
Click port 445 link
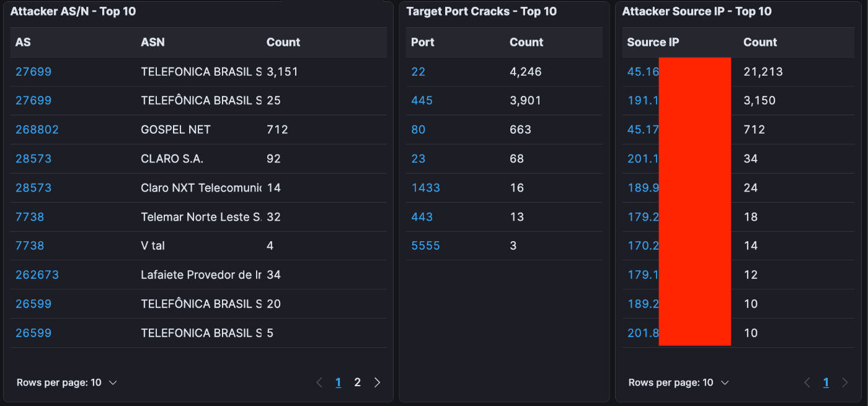(422, 100)
